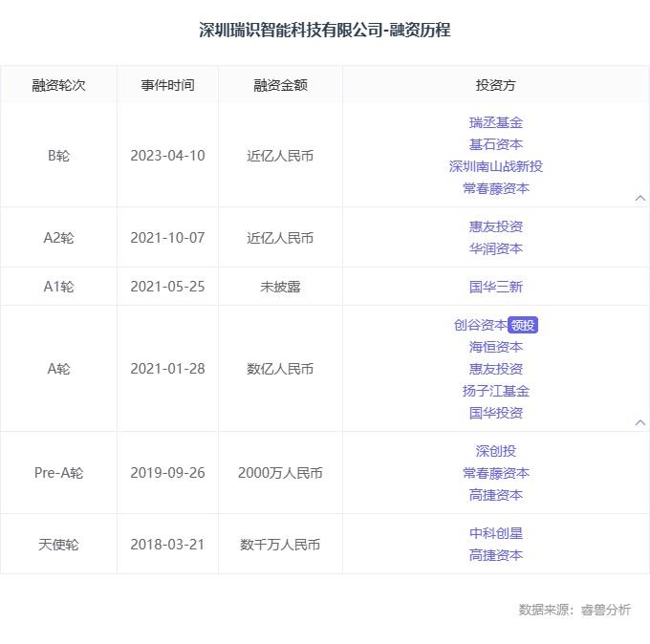
Task: Open 深圳南山战新投 investor link
Action: tap(496, 166)
